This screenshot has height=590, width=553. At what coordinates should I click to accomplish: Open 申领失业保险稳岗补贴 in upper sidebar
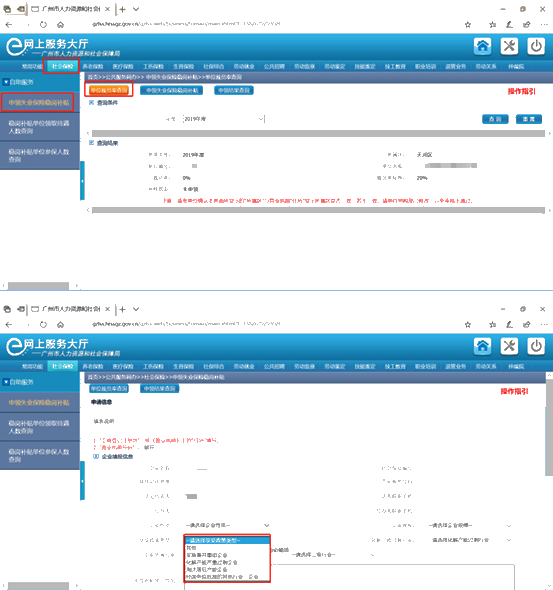[x=39, y=103]
